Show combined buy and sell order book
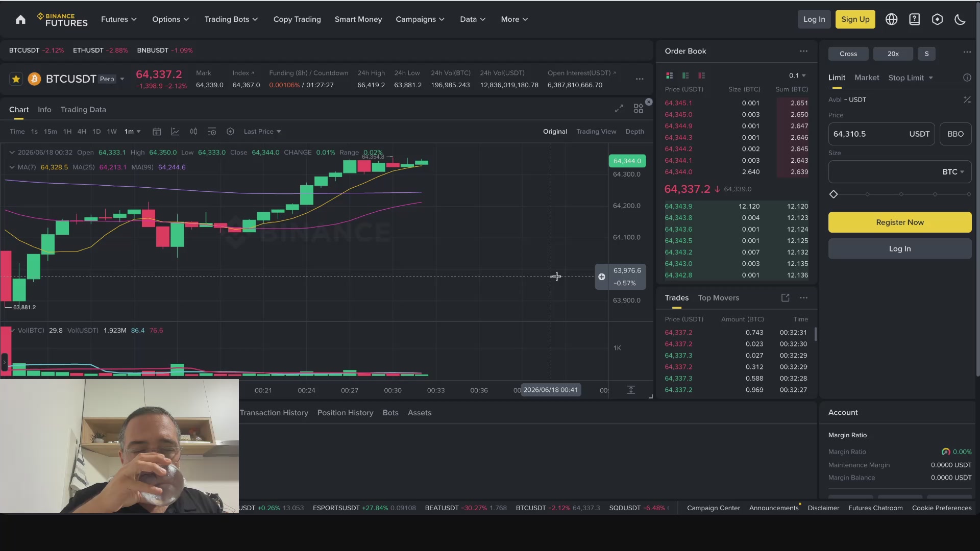Viewport: 980px width, 551px height. click(x=669, y=76)
